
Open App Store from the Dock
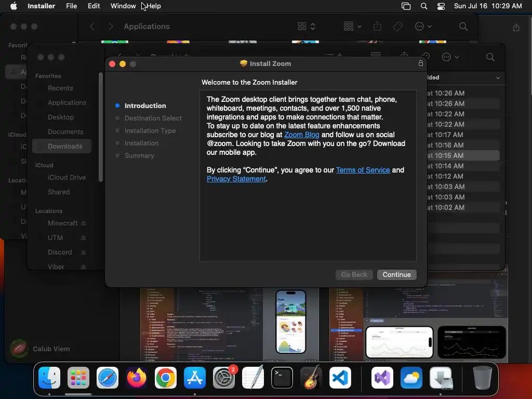click(x=195, y=378)
